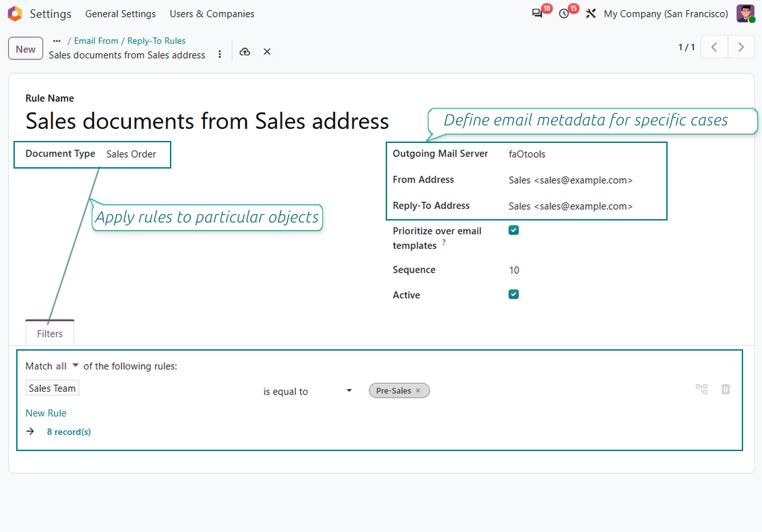Click the Outgoing Mail Server label
Viewport: 762px width, 532px height.
pos(440,154)
